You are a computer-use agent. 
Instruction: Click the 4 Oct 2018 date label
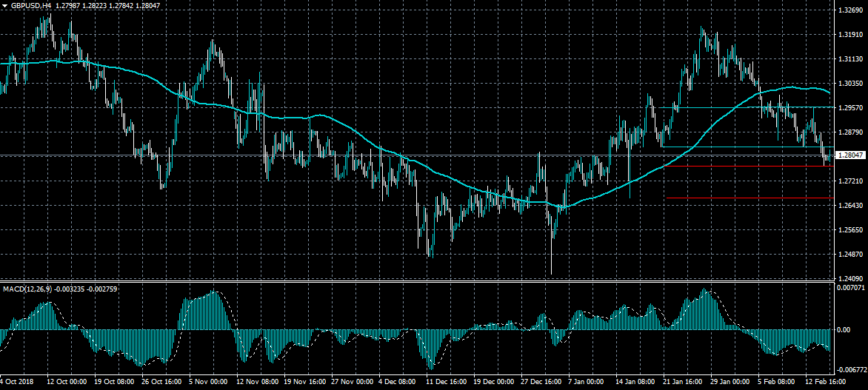[18, 383]
